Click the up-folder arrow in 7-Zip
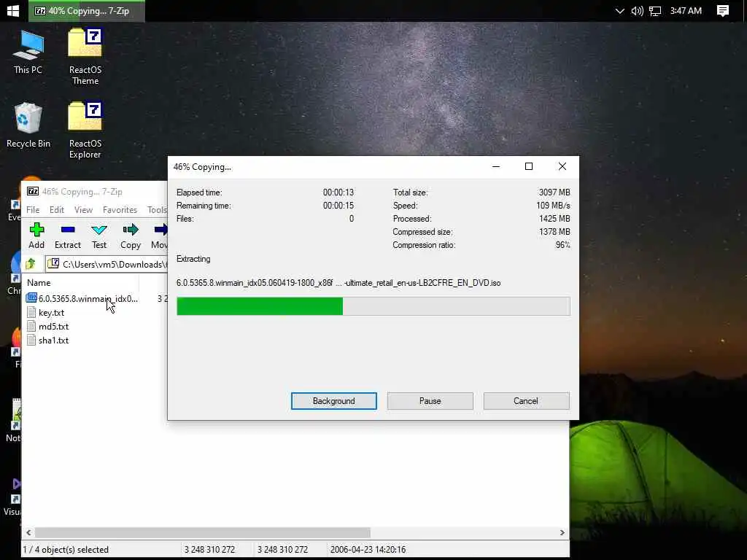The image size is (747, 560). click(x=31, y=263)
